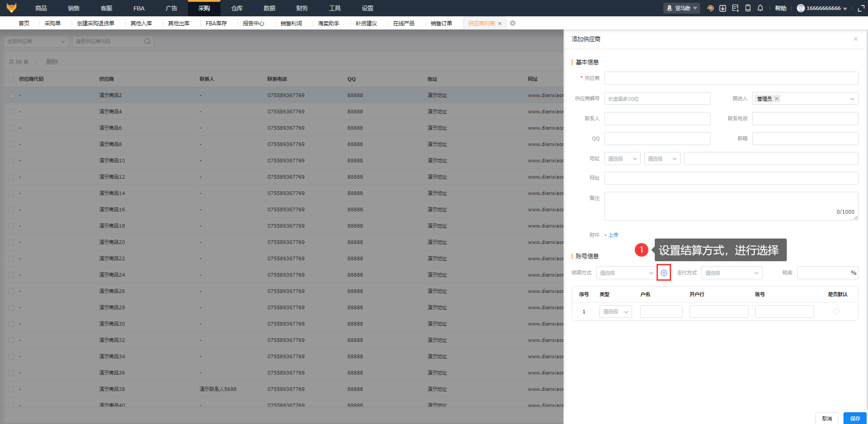Click the orange fox logo icon

point(11,8)
